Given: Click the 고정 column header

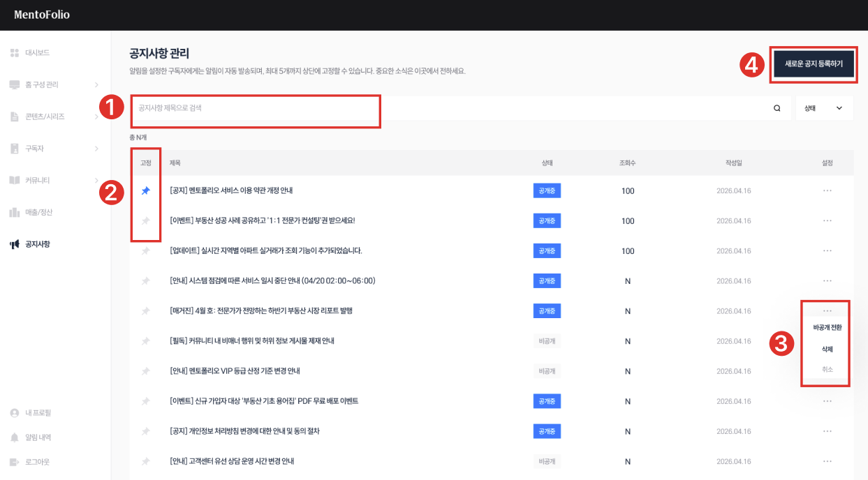Looking at the screenshot, I should click(x=146, y=163).
